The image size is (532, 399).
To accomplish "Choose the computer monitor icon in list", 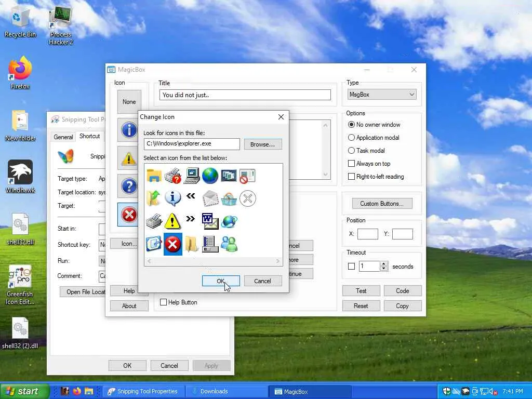I will (x=191, y=176).
